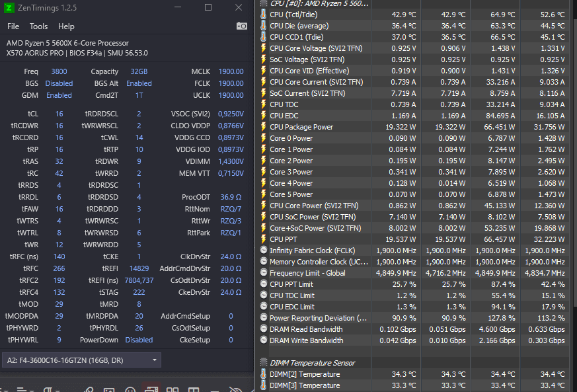Click lightning icon beside SoC Voltage (SVI2 TFN)

(x=264, y=59)
